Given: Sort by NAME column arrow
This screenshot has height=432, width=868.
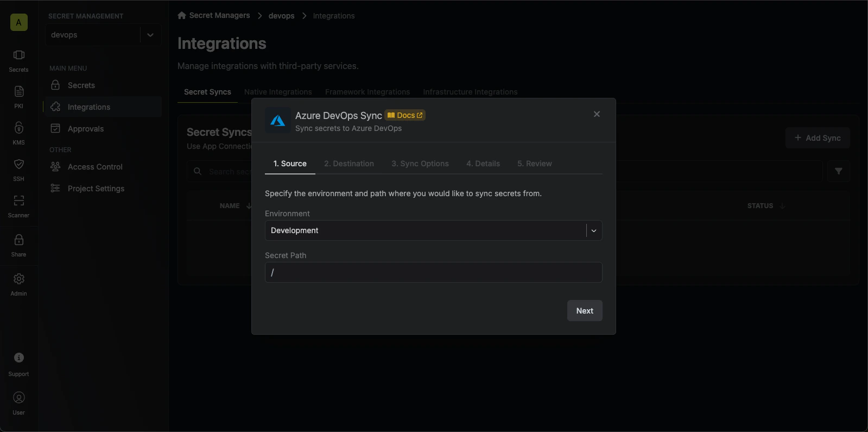Looking at the screenshot, I should [249, 206].
